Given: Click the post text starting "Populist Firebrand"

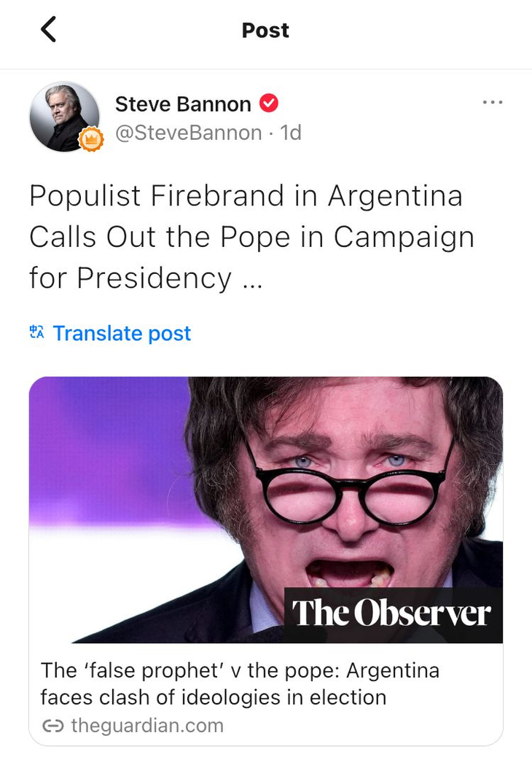Looking at the screenshot, I should pos(246,196).
